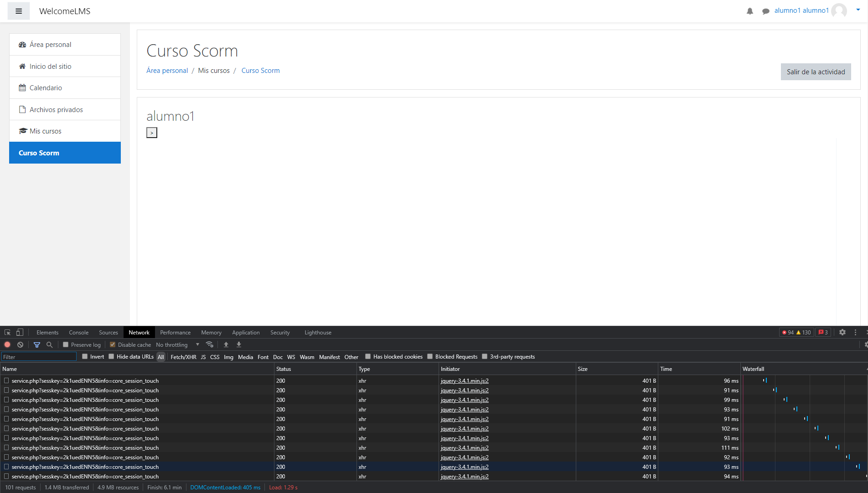Image resolution: width=868 pixels, height=493 pixels.
Task: Filter requests by CSS type
Action: coord(215,357)
